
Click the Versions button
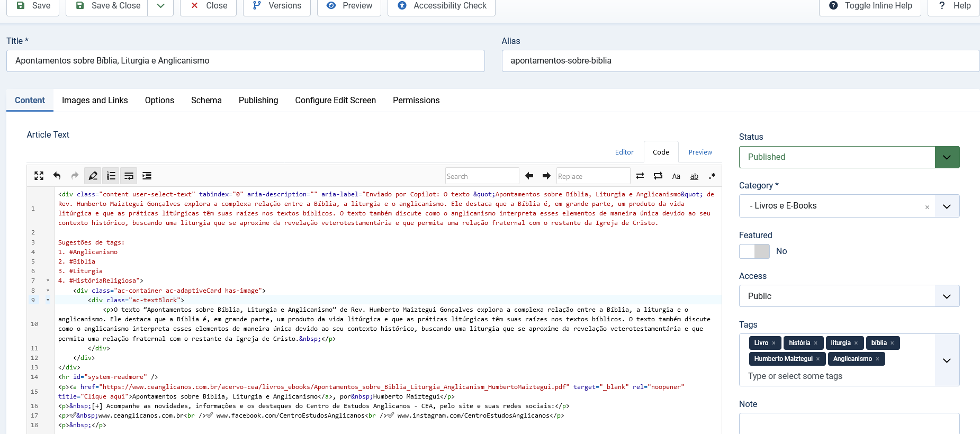click(x=276, y=6)
